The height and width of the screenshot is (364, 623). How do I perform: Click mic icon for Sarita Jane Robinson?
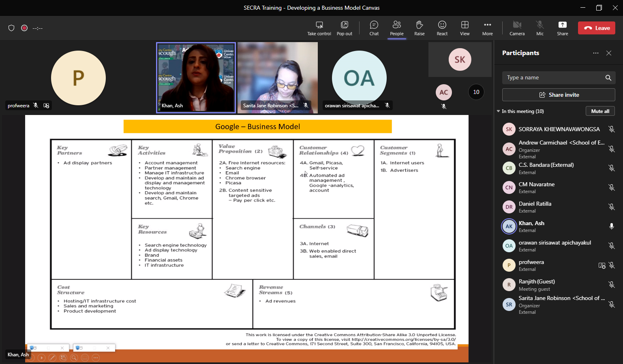click(x=612, y=304)
